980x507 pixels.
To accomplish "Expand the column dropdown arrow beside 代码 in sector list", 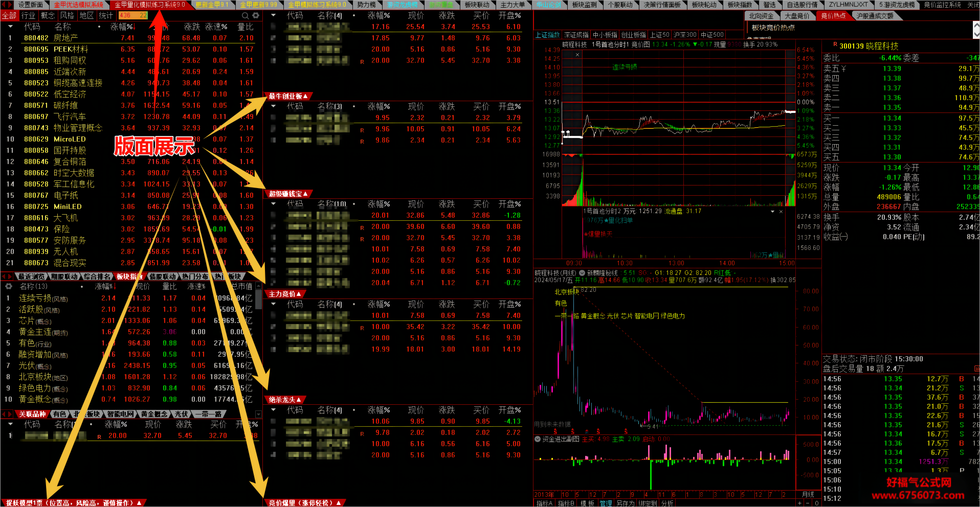I will [10, 27].
